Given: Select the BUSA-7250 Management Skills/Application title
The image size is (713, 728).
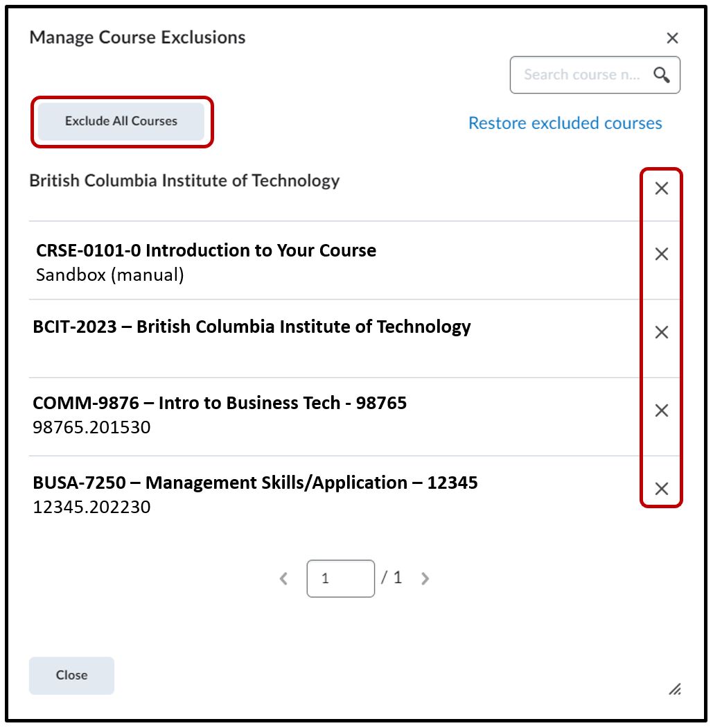Looking at the screenshot, I should [x=255, y=483].
